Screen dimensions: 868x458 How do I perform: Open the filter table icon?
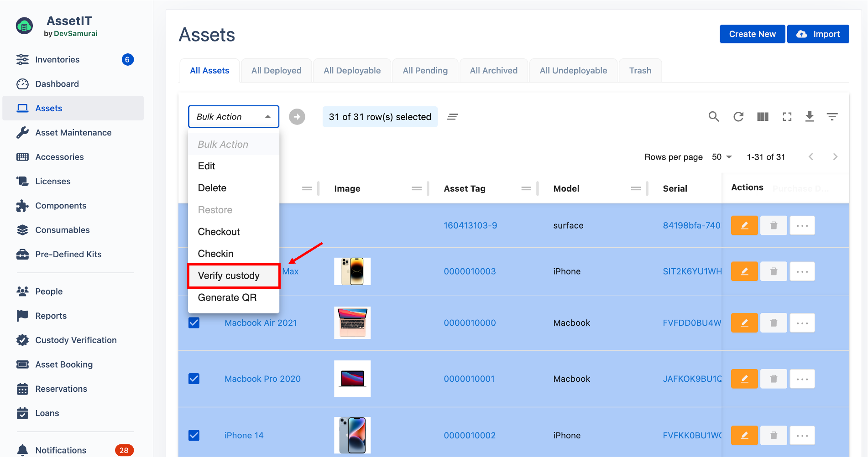(x=832, y=117)
